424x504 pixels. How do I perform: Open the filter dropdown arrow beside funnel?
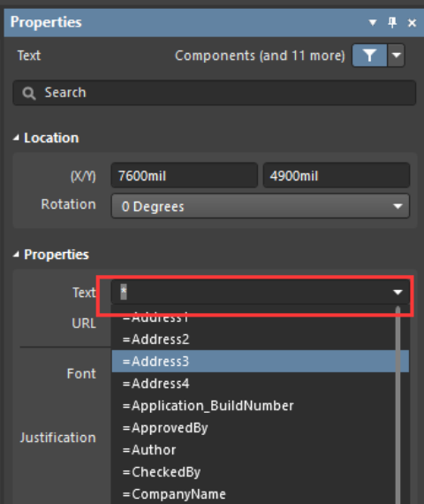pos(396,56)
